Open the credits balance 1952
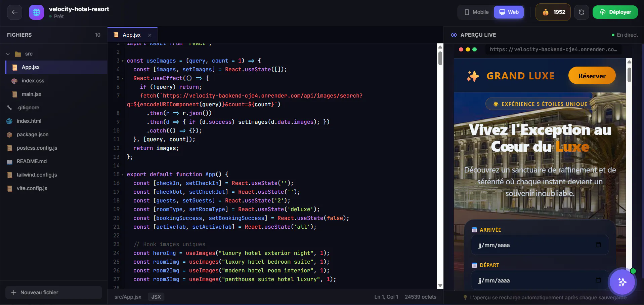Image resolution: width=644 pixels, height=305 pixels. 553,12
